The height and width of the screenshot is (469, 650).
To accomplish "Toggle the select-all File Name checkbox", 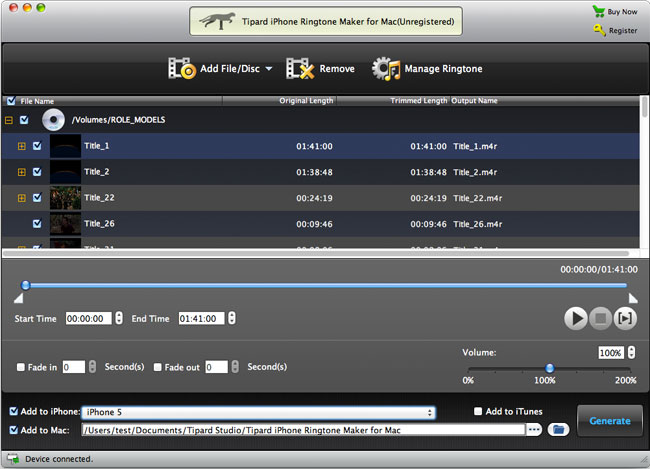I will (11, 100).
